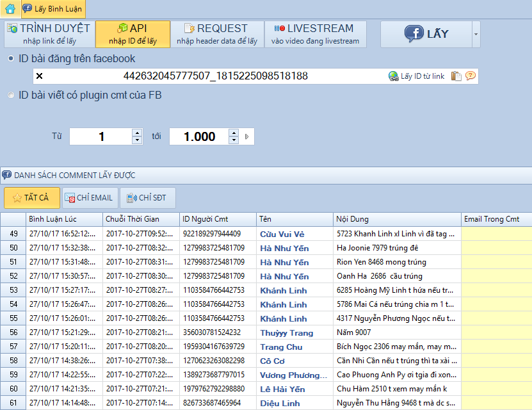Image resolution: width=532 pixels, height=410 pixels.
Task: Select the API nhập ID tab
Action: pos(133,34)
